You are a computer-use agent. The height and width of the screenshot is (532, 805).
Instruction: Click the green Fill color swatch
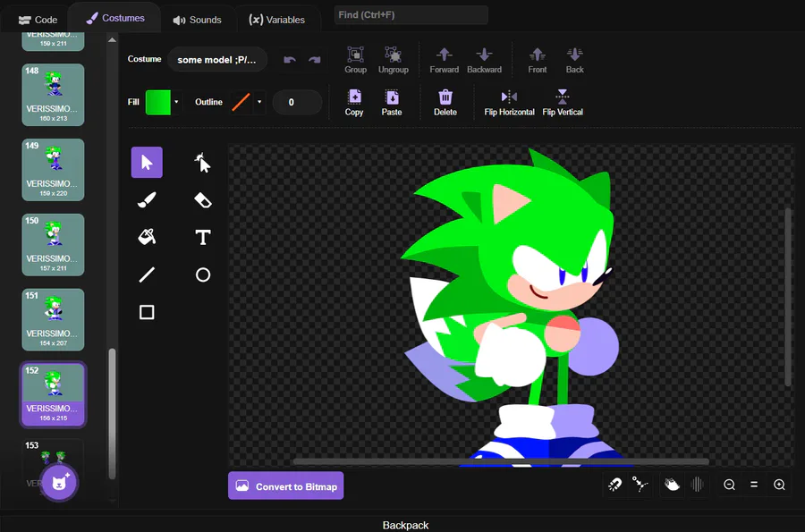[x=158, y=103]
